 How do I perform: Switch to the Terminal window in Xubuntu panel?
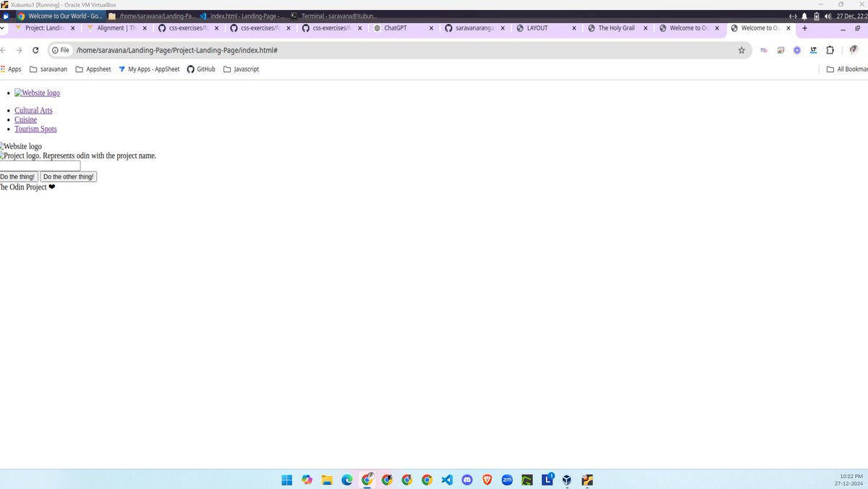(333, 16)
